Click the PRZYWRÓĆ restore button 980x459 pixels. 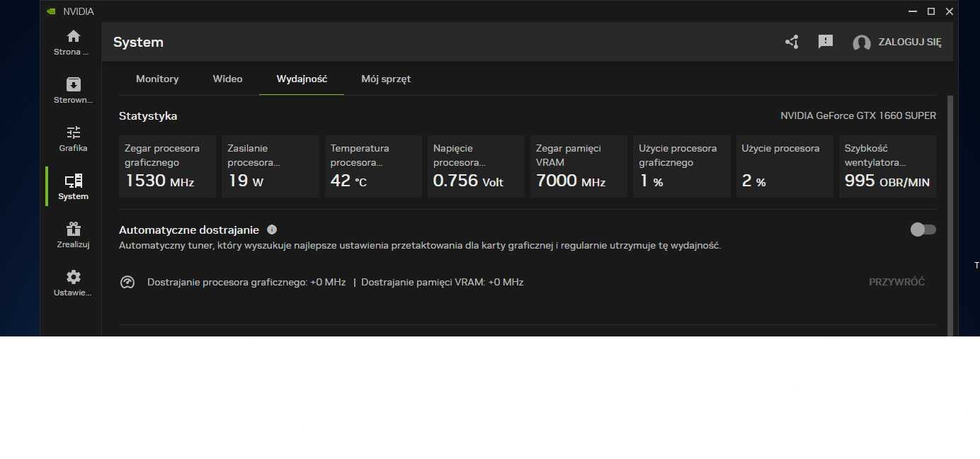pyautogui.click(x=897, y=282)
